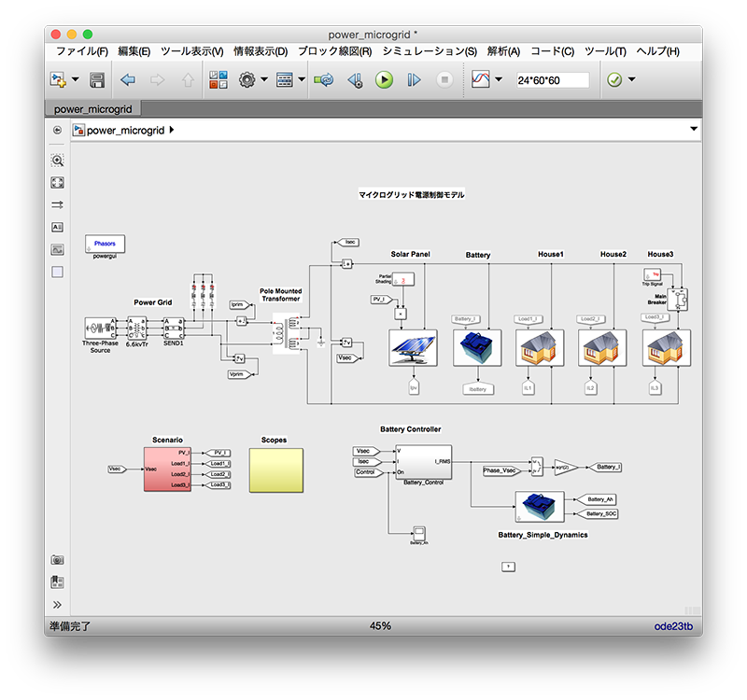Image resolution: width=747 pixels, height=700 pixels.
Task: Select the Pole Mounted Transformer block
Action: click(286, 333)
